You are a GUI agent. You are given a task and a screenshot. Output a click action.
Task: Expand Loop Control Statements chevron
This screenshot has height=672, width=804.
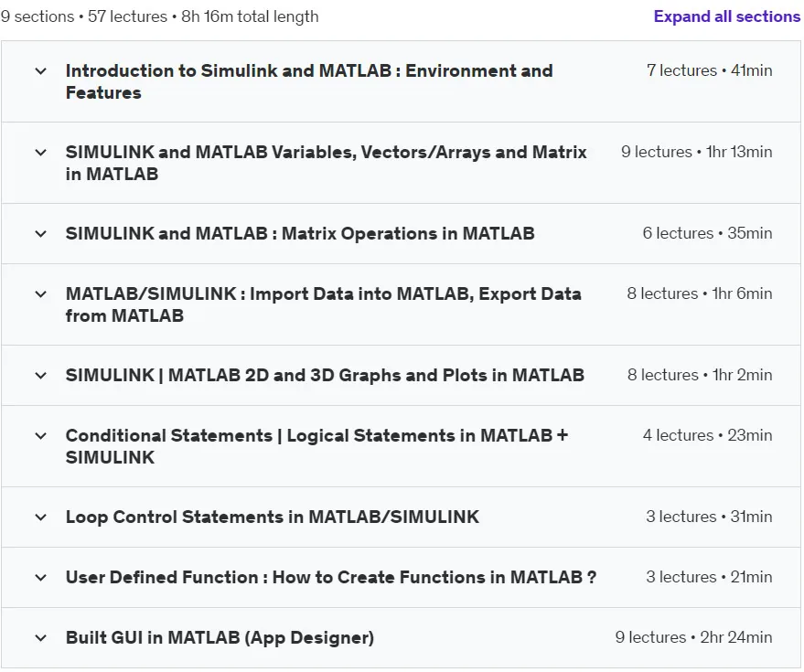pos(41,517)
